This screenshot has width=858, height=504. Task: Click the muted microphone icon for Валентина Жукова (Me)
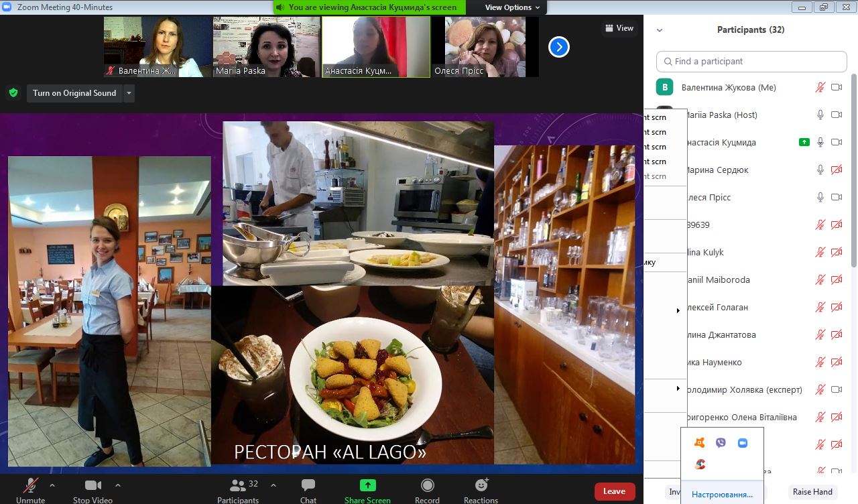point(820,87)
